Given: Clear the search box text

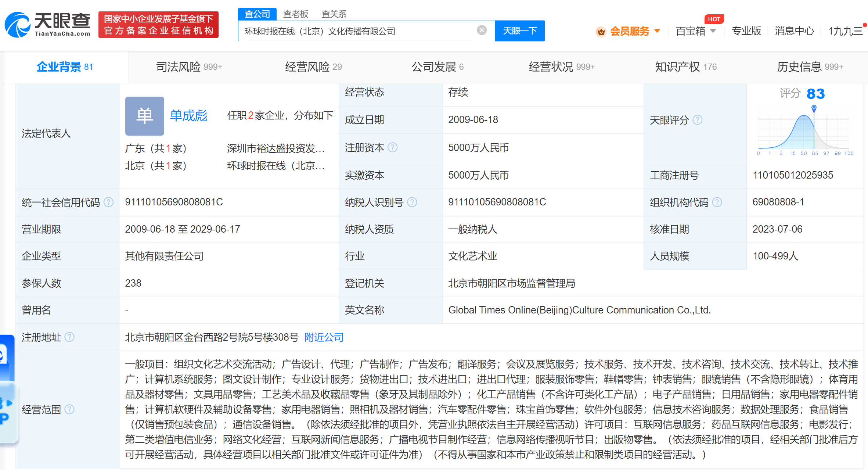Looking at the screenshot, I should tap(482, 31).
